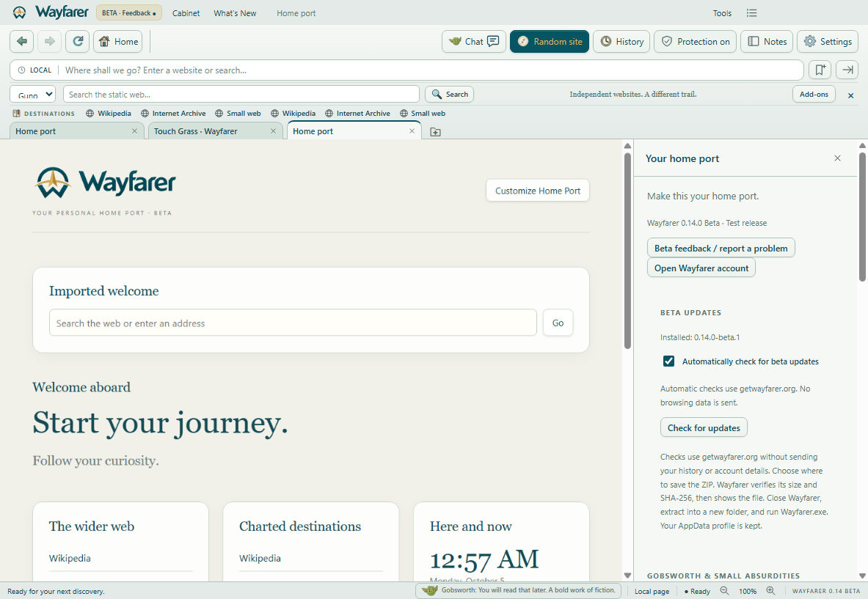Open the Home button in the toolbar
The image size is (868, 599).
click(118, 42)
